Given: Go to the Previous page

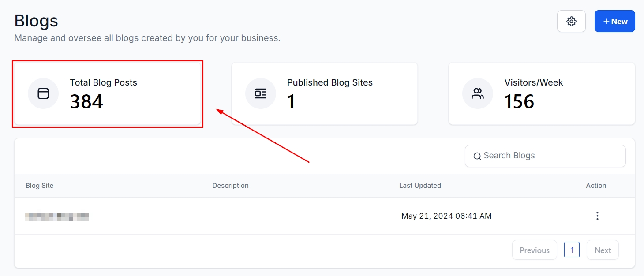Looking at the screenshot, I should (x=534, y=250).
